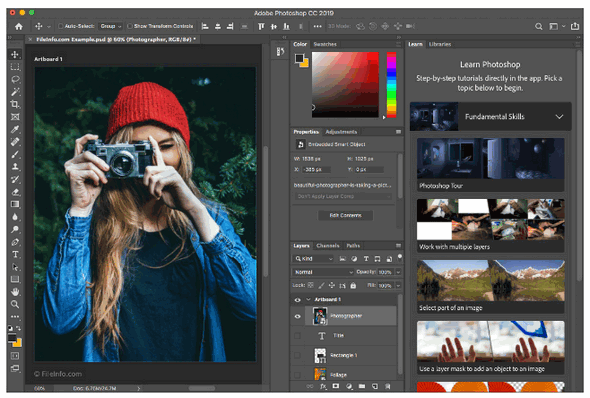590x398 pixels.
Task: Switch to the Libraries tab
Action: tap(439, 44)
